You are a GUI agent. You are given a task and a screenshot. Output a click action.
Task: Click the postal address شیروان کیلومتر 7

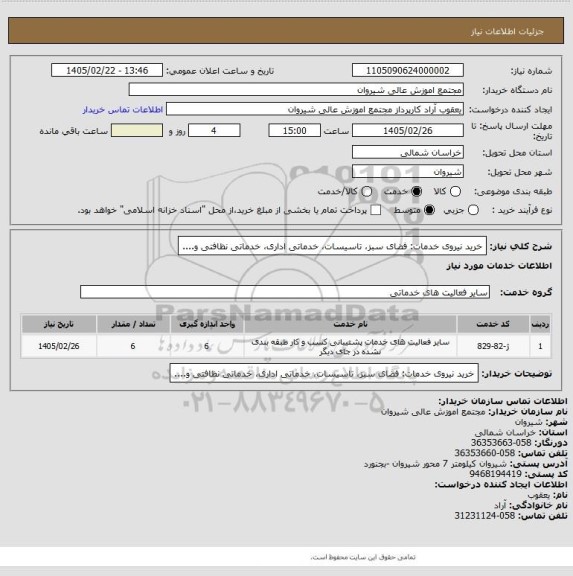click(x=435, y=464)
